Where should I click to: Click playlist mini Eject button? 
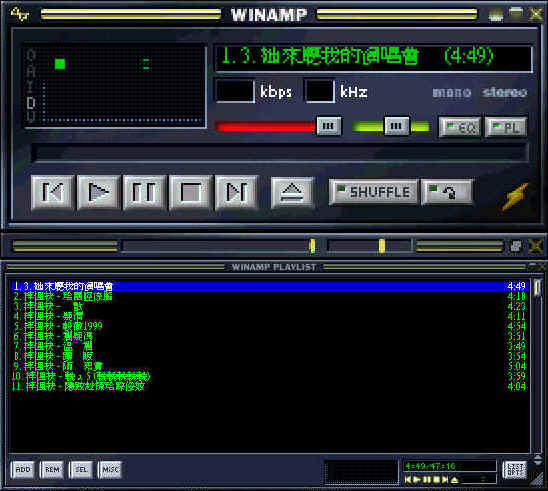[x=454, y=479]
